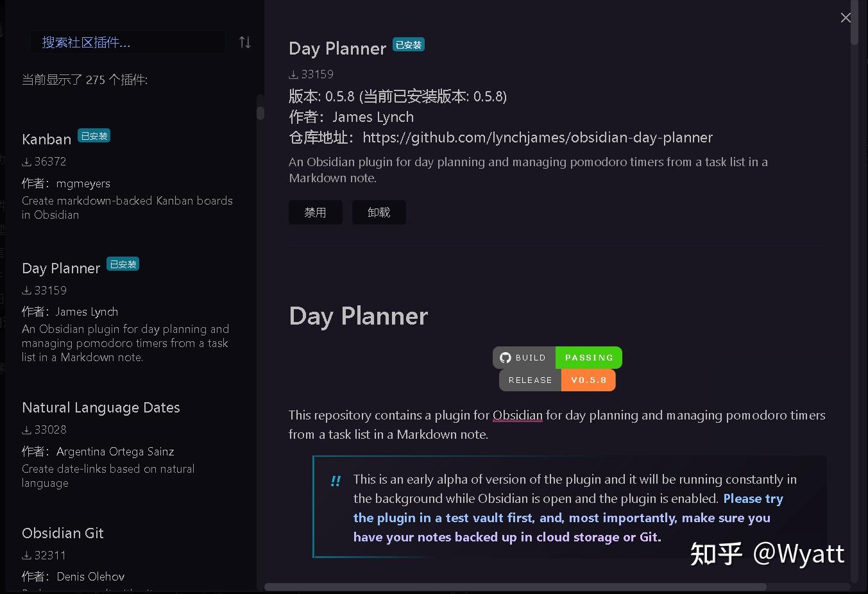The image size is (868, 594).
Task: Click the download icon under the Day Planner title
Action: point(293,74)
